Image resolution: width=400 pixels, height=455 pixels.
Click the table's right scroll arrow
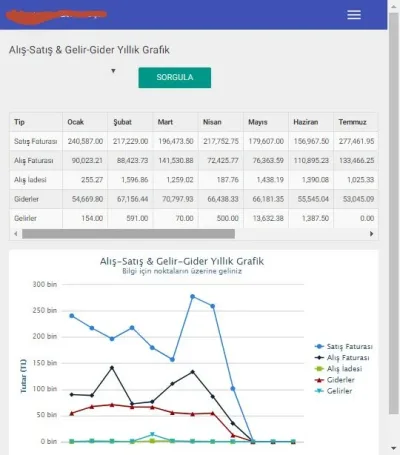(372, 234)
